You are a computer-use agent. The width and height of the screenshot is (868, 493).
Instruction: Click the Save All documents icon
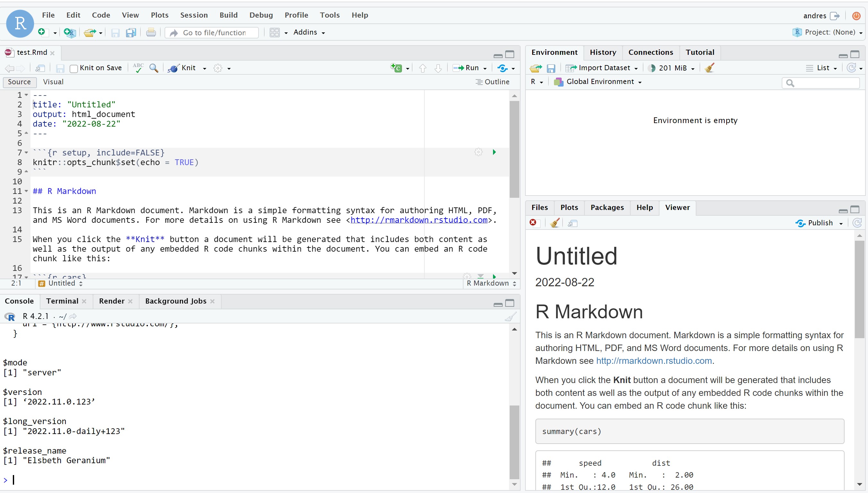click(131, 32)
